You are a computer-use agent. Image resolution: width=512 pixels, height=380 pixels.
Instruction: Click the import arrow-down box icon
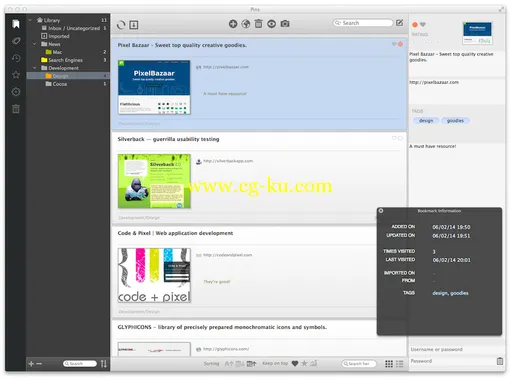tap(134, 25)
